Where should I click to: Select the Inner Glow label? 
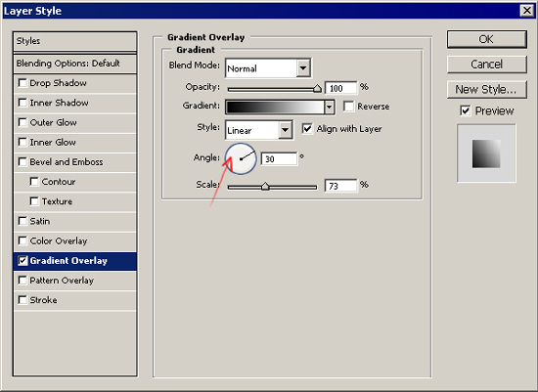point(53,143)
